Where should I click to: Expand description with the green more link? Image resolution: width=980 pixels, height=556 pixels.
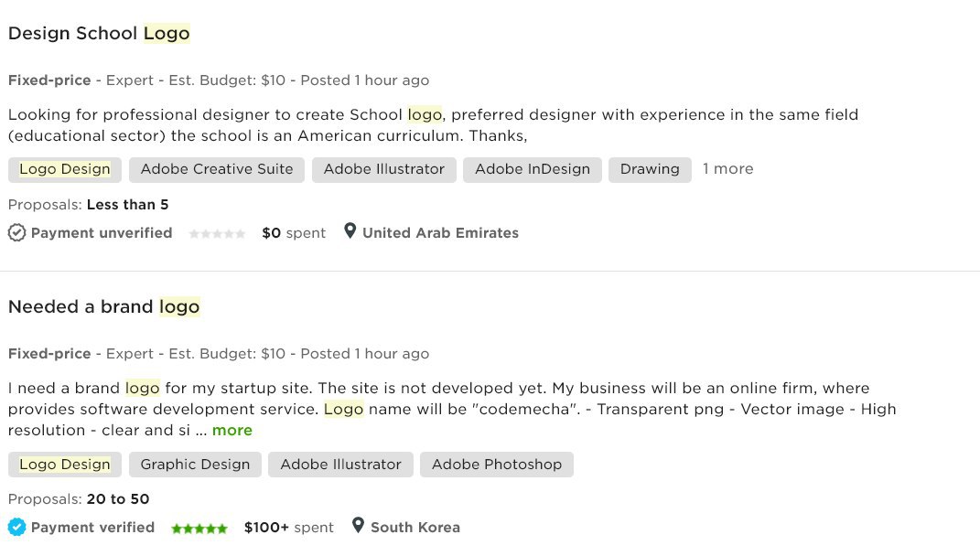[x=232, y=431]
